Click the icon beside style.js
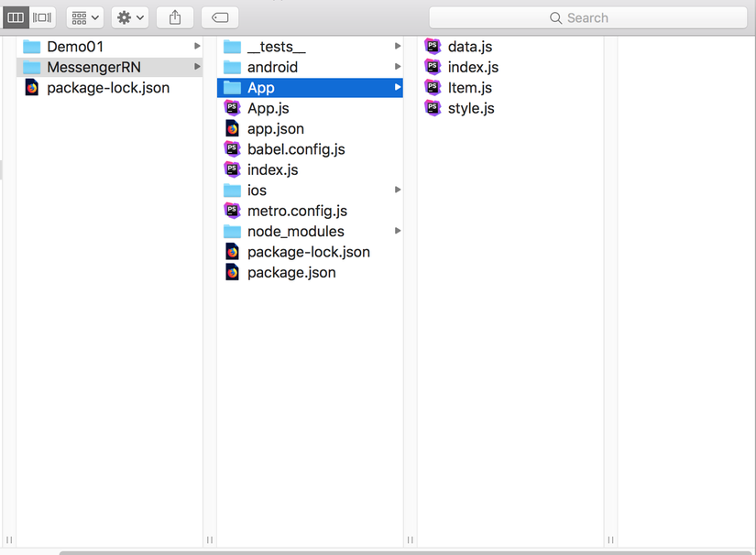Image resolution: width=756 pixels, height=555 pixels. click(433, 108)
